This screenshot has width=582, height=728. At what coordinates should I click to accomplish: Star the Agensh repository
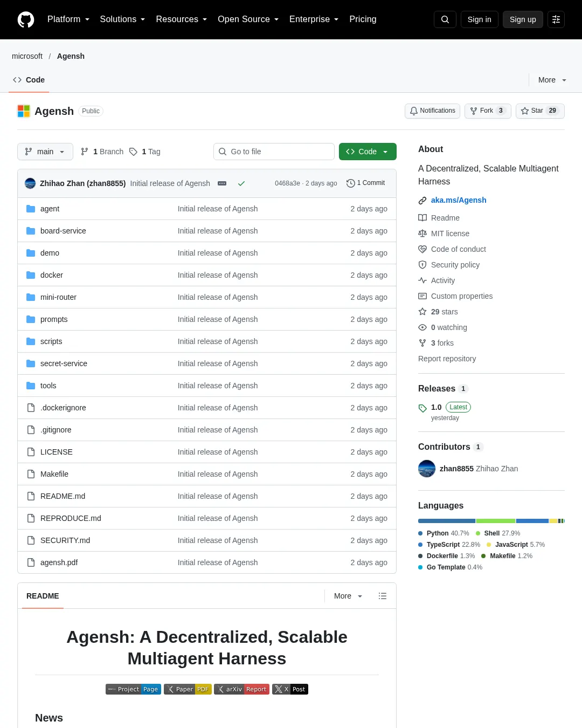pyautogui.click(x=540, y=111)
